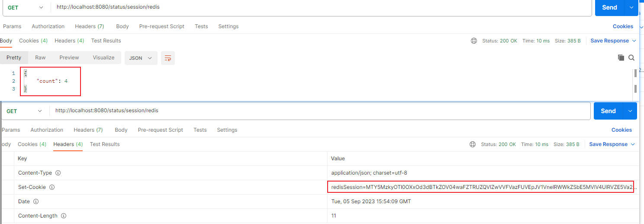Screen dimensions: 644x224
Task: Open the Body request tab in the headers table panel
Action: (121, 130)
